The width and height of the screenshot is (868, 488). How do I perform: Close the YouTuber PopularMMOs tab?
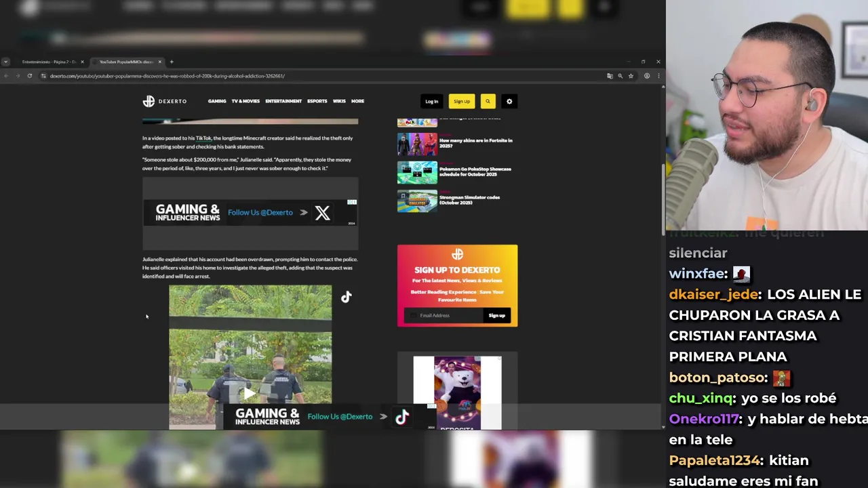160,62
